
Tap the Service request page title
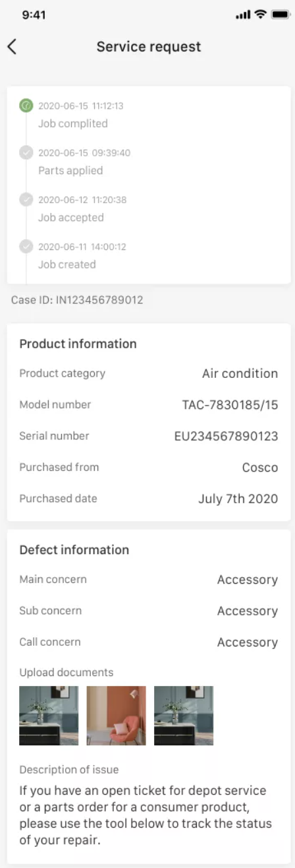149,47
